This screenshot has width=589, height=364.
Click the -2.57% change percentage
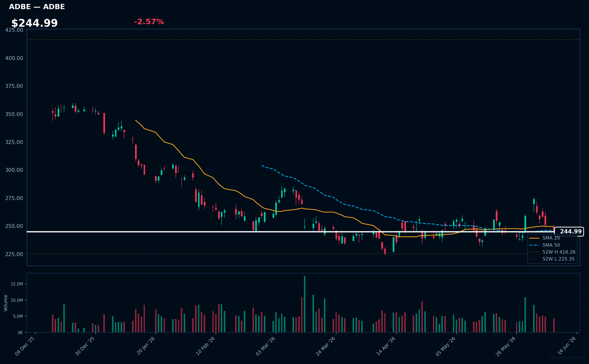pyautogui.click(x=149, y=22)
